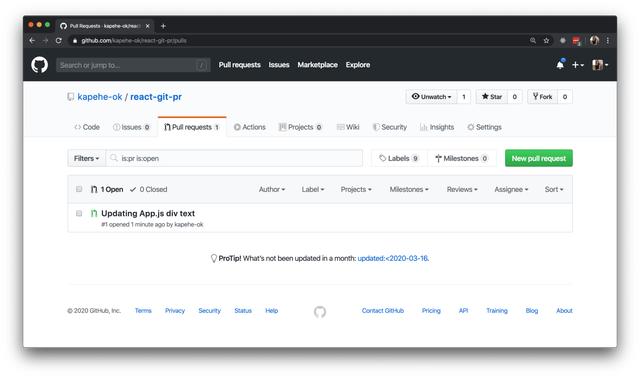The image size is (640, 378).
Task: Switch to the Insights tab
Action: coord(437,127)
